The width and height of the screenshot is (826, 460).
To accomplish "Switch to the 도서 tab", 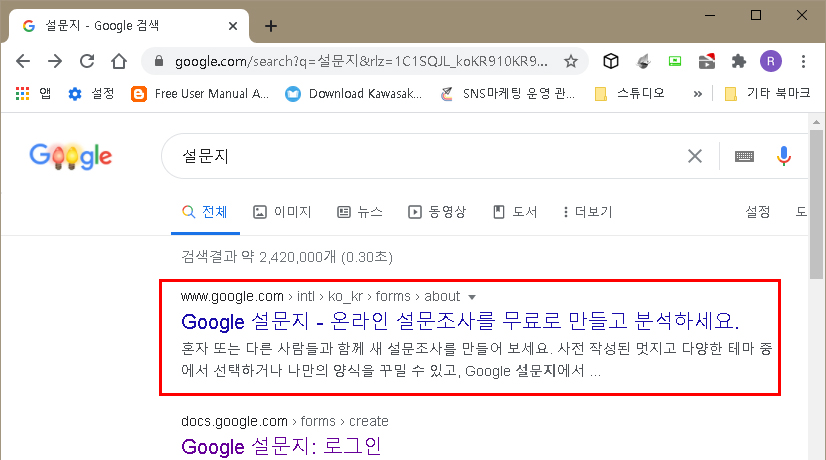I will tap(515, 212).
